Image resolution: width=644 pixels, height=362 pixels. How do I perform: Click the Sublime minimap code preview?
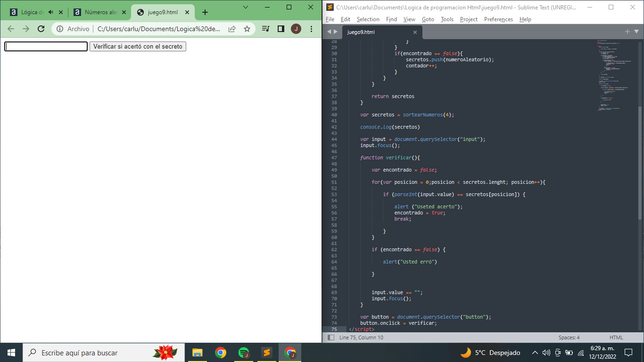click(615, 75)
